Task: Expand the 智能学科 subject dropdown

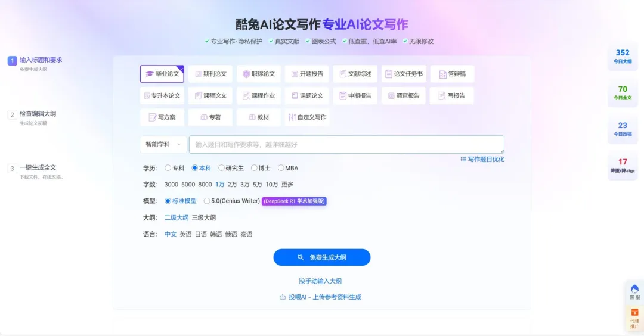Action: tap(163, 144)
